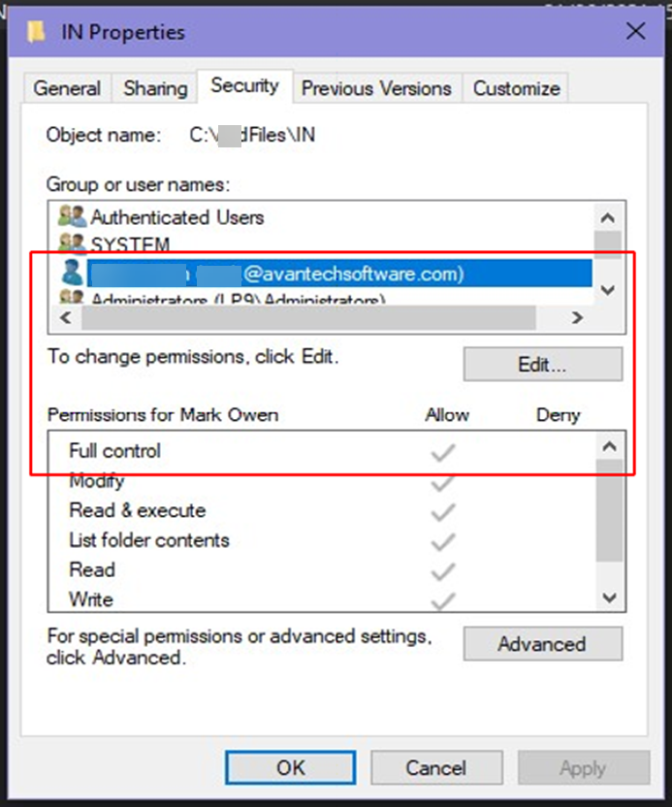
Task: Open Advanced security settings
Action: [542, 644]
